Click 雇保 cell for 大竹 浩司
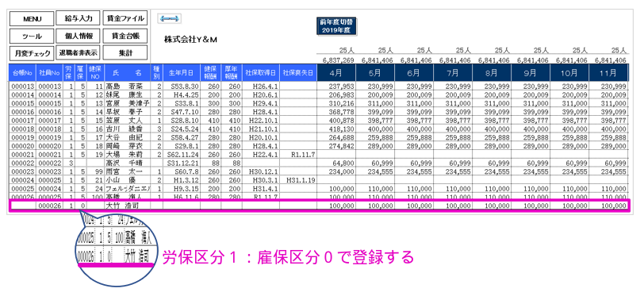This screenshot has height=300, width=644. tap(82, 205)
